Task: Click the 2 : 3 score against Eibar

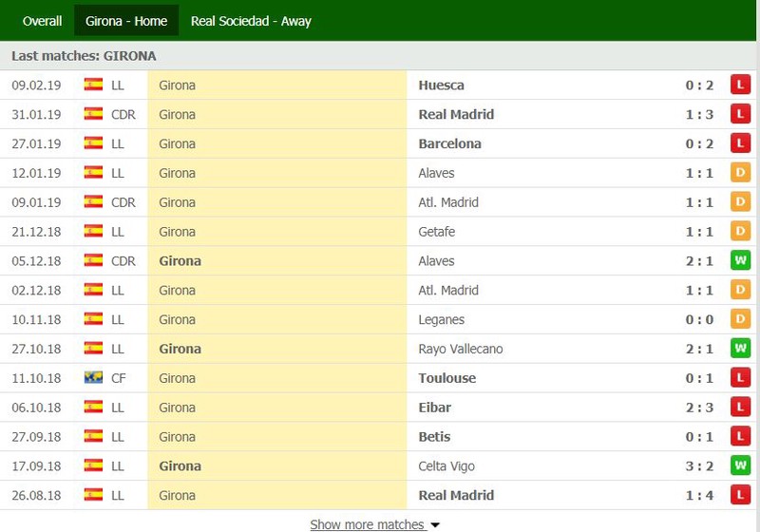Action: (699, 408)
